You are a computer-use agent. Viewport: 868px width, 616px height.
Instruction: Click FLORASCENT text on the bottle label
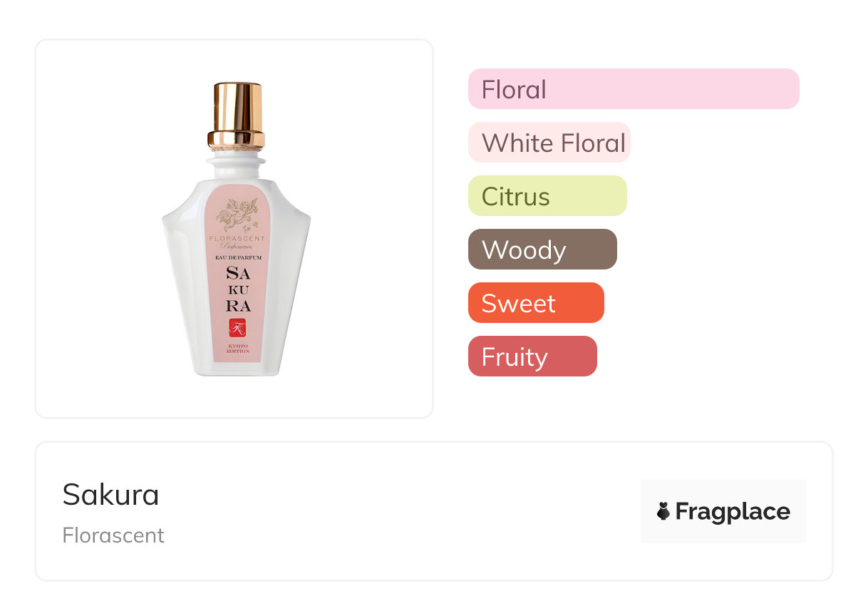click(237, 237)
